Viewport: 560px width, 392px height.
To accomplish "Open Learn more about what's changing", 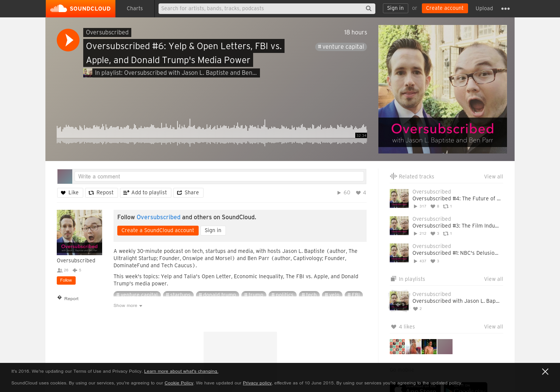I will (181, 371).
